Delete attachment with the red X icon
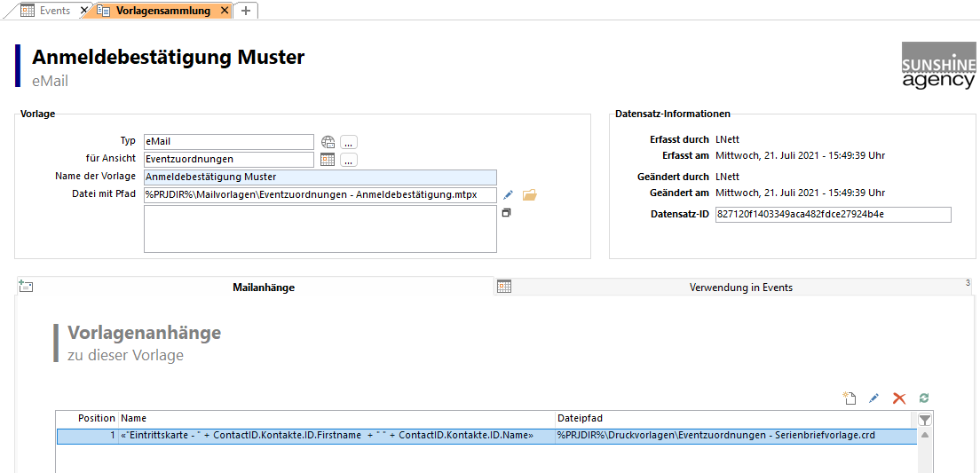The width and height of the screenshot is (980, 473). click(x=899, y=398)
